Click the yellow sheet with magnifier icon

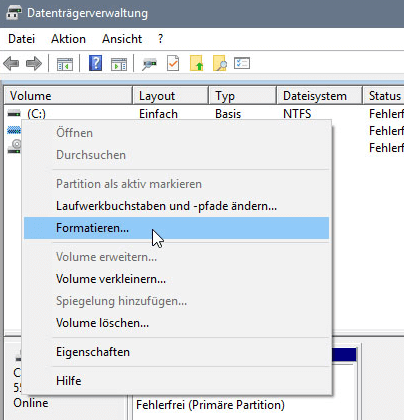[x=220, y=63]
